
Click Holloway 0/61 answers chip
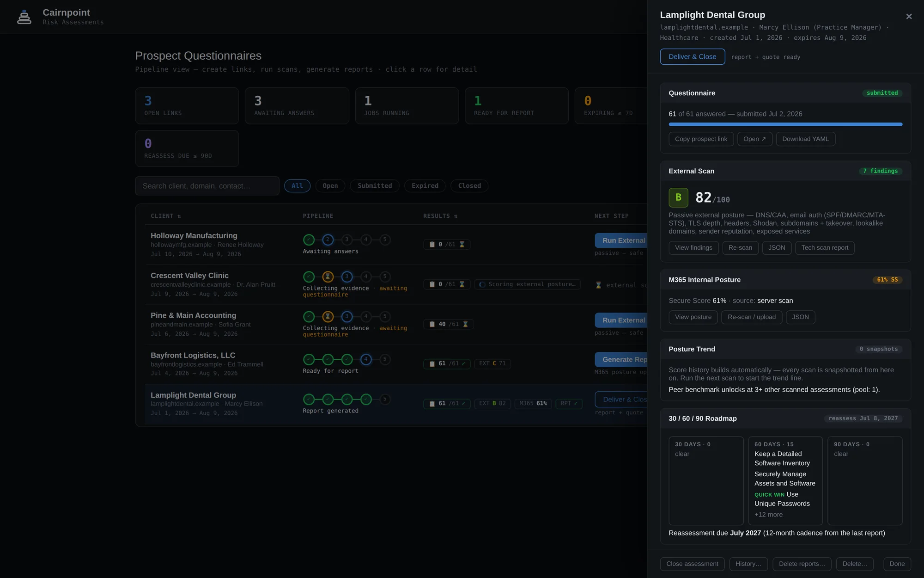pyautogui.click(x=447, y=244)
